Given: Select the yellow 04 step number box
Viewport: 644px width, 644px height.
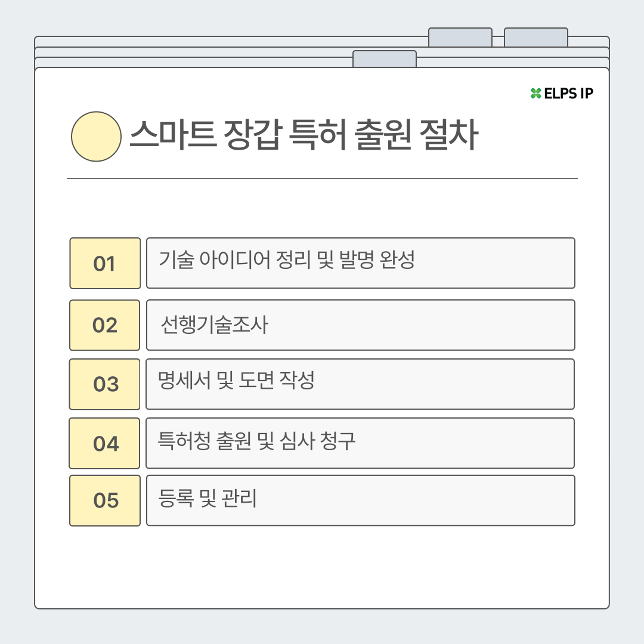Looking at the screenshot, I should 105,443.
